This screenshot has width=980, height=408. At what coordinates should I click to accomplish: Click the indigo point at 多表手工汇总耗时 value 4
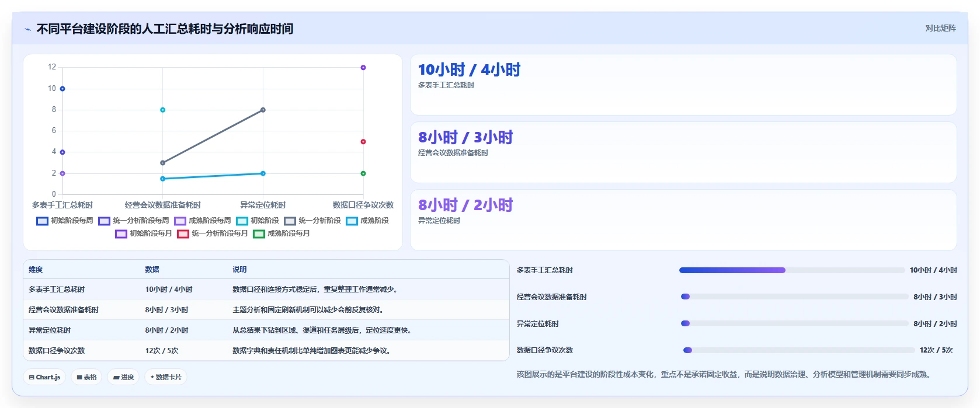click(x=62, y=152)
